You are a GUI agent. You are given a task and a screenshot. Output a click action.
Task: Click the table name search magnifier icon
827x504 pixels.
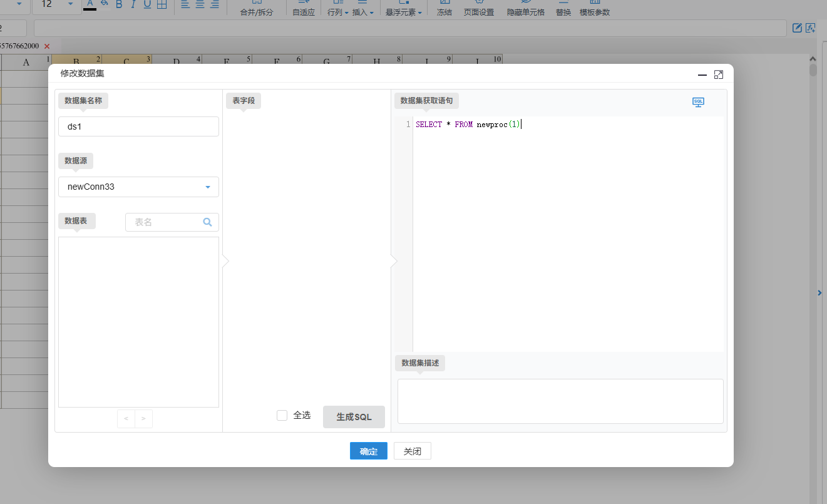(207, 222)
